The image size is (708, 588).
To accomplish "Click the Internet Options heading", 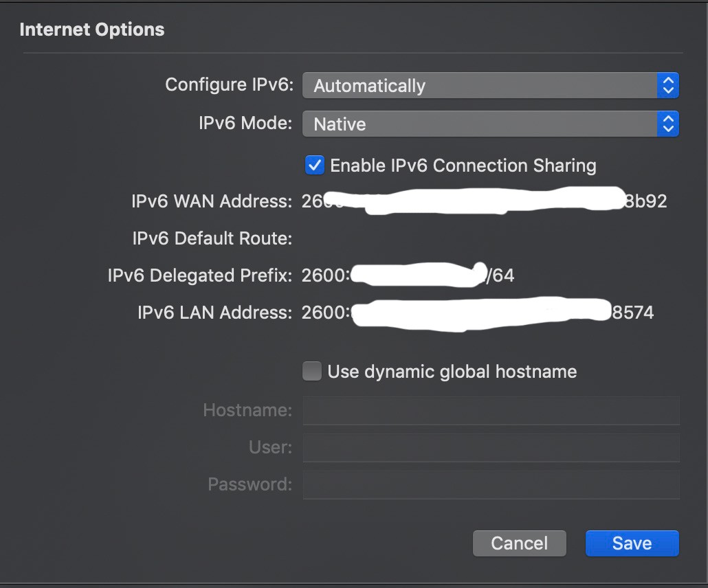I will point(92,30).
